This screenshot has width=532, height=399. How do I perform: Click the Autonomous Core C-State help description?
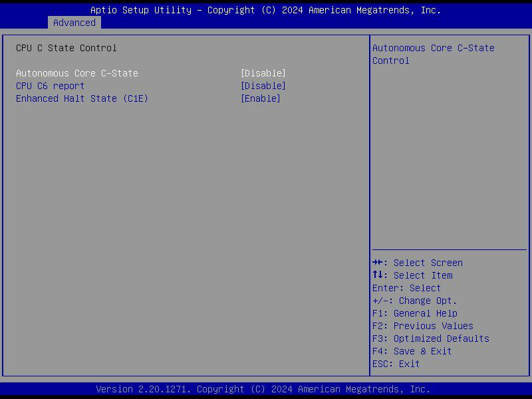[x=433, y=54]
